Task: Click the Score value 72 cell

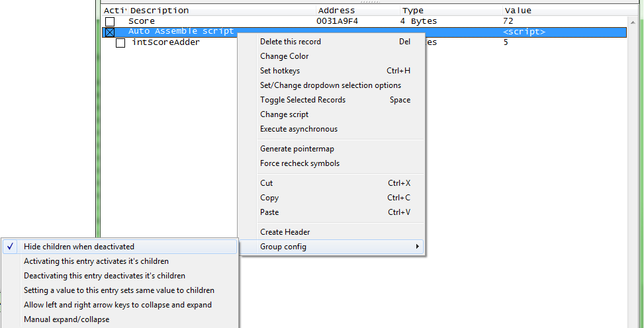Action: 508,21
